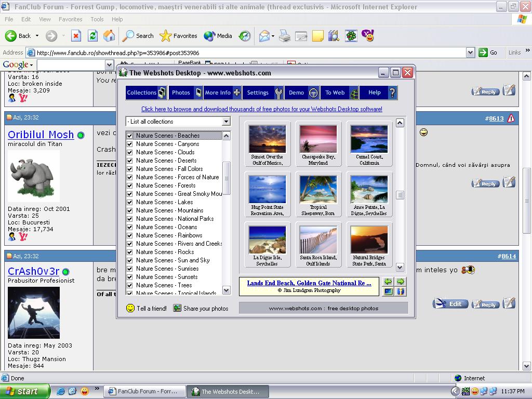Click the photo thumbnails vertical scrollbar handle
Viewport: 532px width, 399px height.
tap(400, 195)
